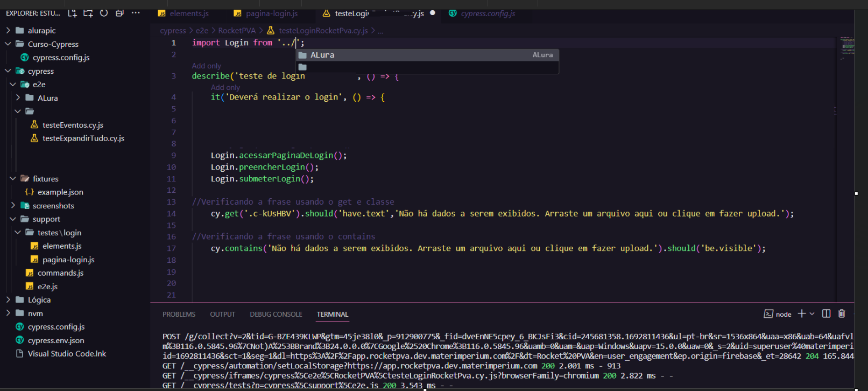868x391 pixels.
Task: Open the PROBLEMS panel tab
Action: 179,314
